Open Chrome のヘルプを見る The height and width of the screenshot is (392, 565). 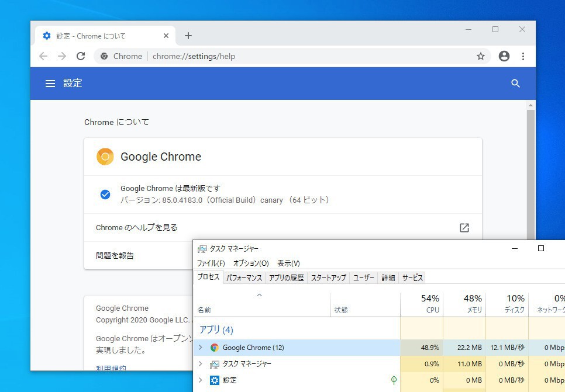(x=283, y=227)
